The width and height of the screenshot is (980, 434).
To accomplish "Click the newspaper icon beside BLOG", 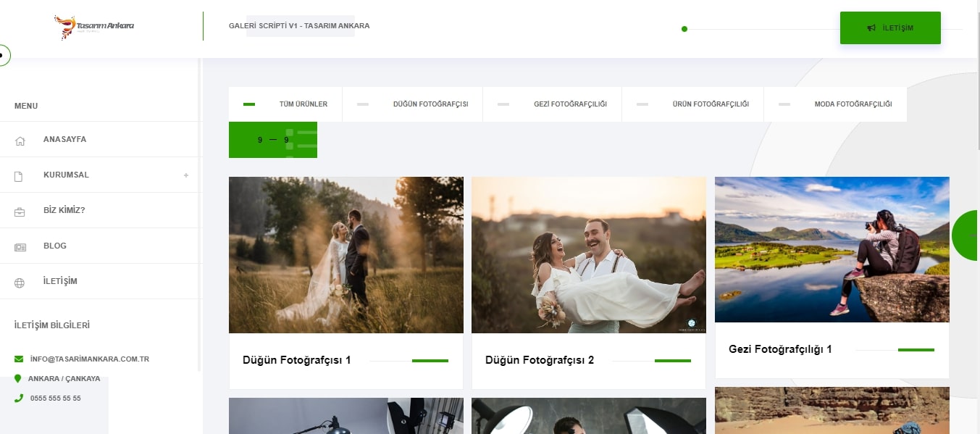I will pos(20,246).
